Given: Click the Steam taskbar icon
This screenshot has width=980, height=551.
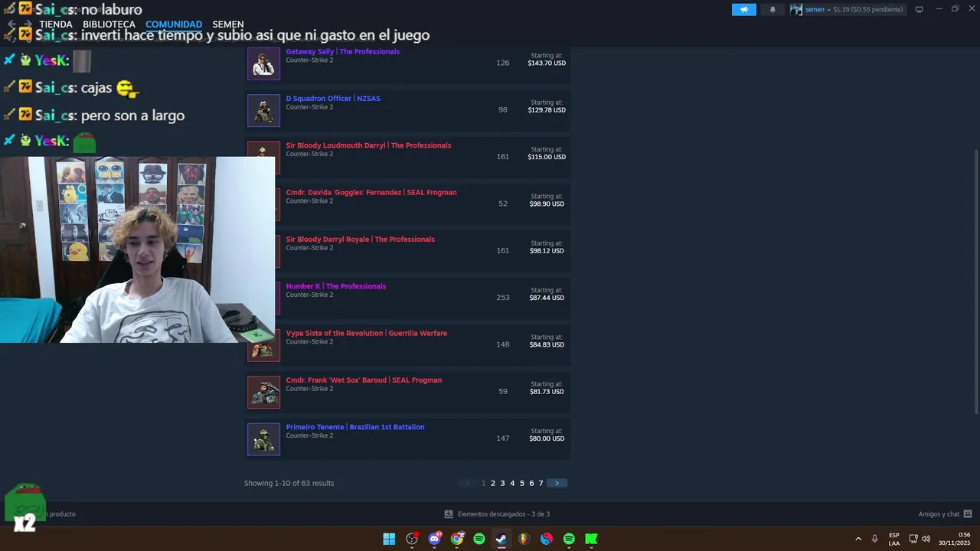Looking at the screenshot, I should (501, 539).
